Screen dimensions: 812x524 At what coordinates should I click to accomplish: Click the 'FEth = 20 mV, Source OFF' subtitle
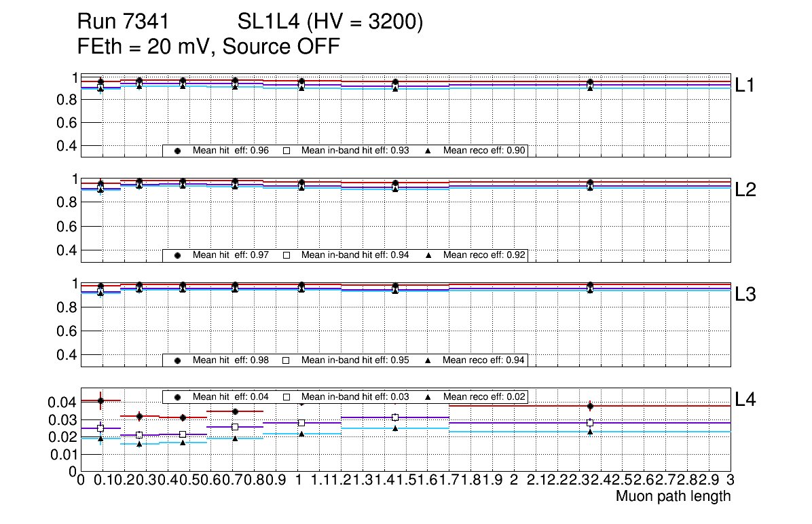(x=208, y=47)
